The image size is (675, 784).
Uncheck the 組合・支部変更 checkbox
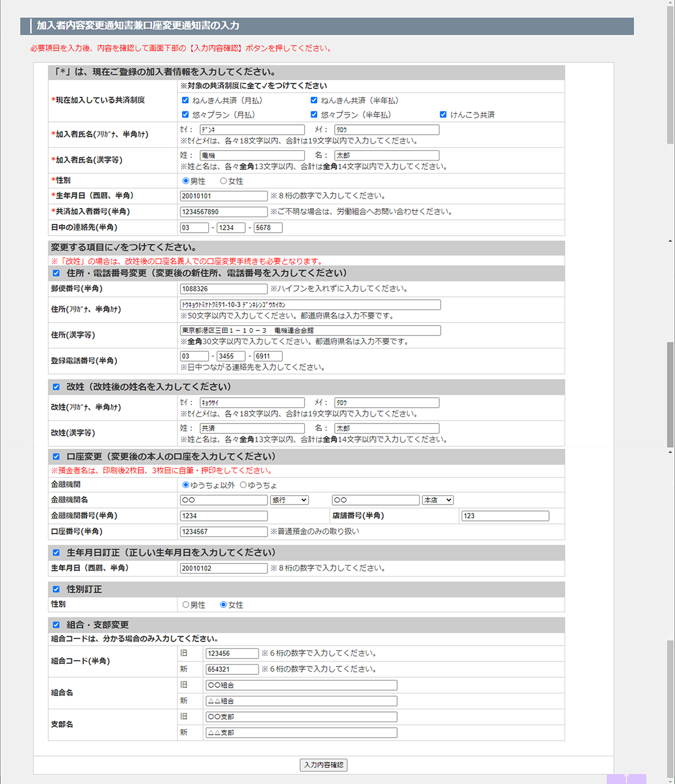56,625
